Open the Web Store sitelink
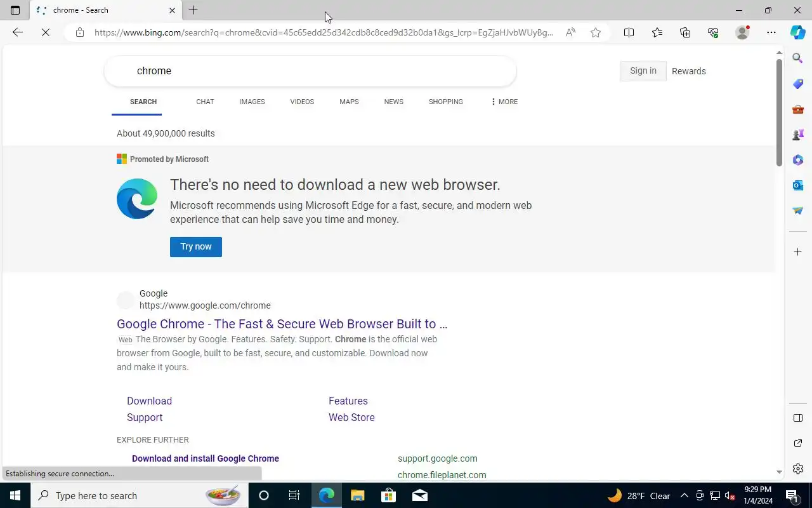This screenshot has width=812, height=508. [x=351, y=417]
